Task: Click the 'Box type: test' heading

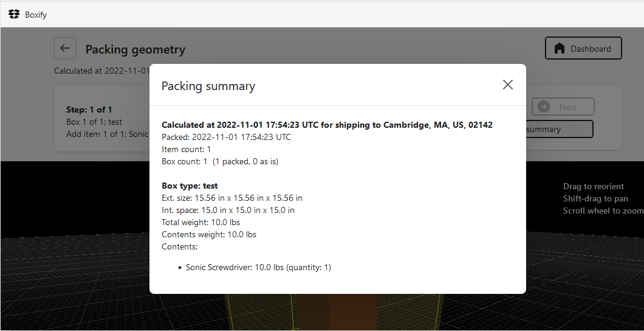Action: tap(190, 186)
